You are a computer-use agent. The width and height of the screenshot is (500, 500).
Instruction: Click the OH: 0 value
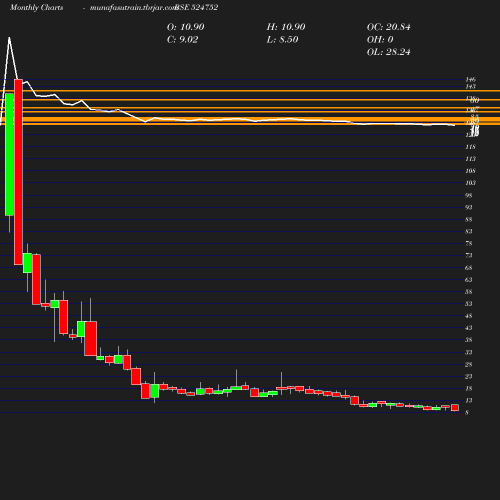click(x=380, y=39)
